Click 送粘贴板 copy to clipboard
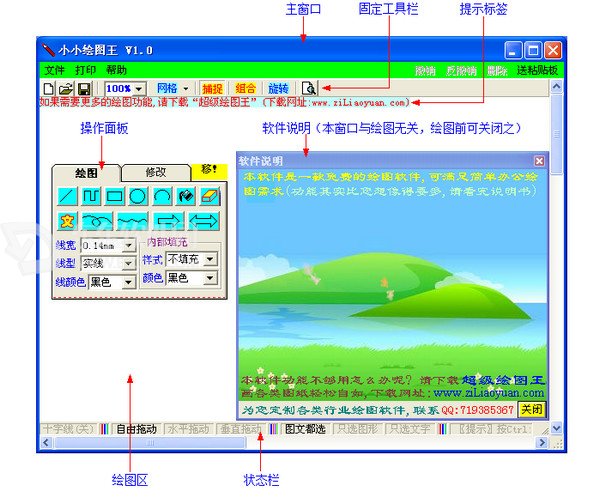Viewport: 600px width, 498px height. [x=538, y=71]
